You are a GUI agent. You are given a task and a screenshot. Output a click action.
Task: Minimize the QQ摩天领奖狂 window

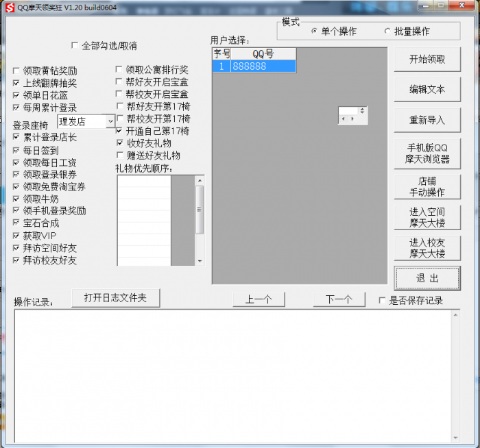click(426, 5)
